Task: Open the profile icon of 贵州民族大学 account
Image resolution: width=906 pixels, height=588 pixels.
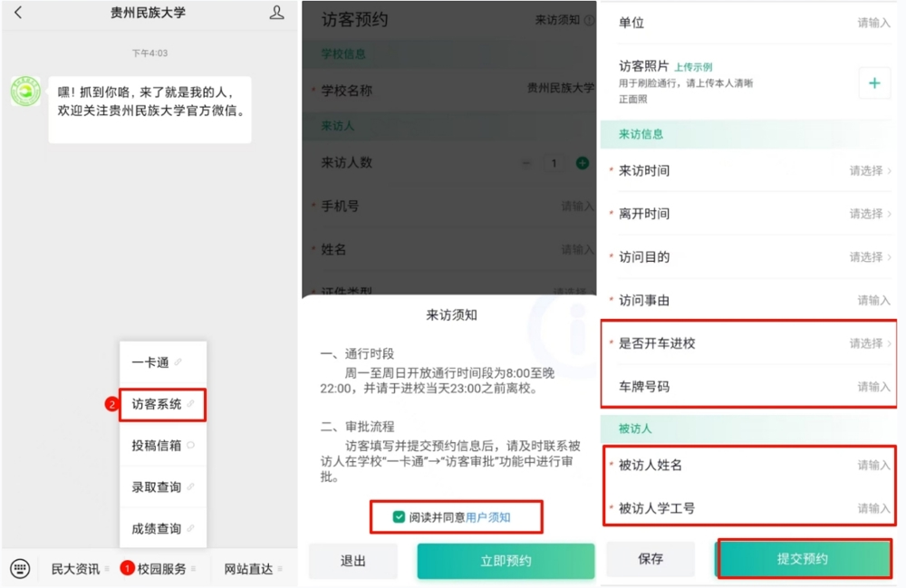Action: click(x=276, y=12)
